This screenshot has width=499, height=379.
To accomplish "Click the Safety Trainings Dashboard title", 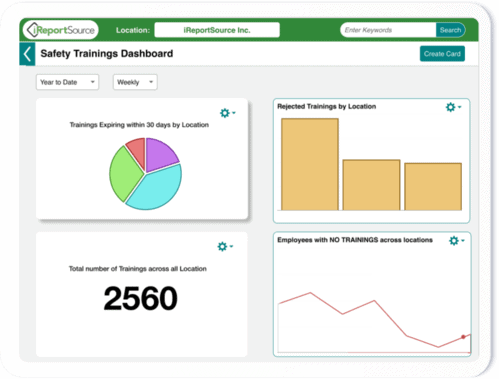I will coord(107,54).
